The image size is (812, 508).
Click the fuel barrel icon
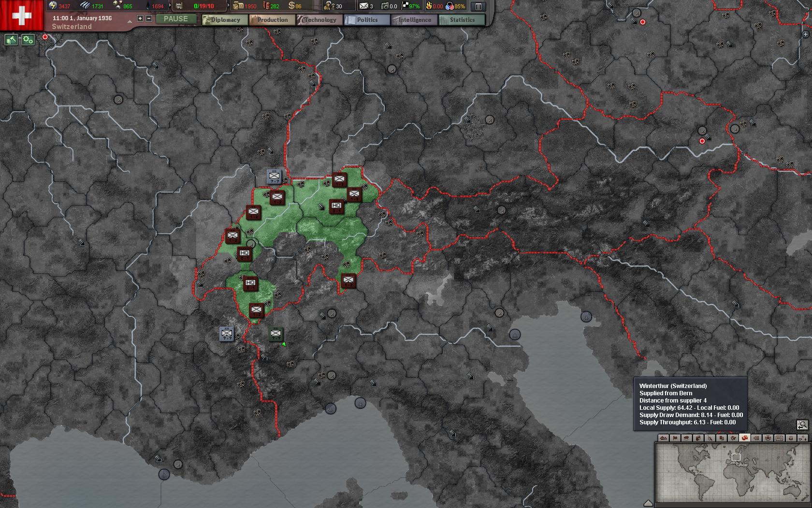(x=265, y=6)
